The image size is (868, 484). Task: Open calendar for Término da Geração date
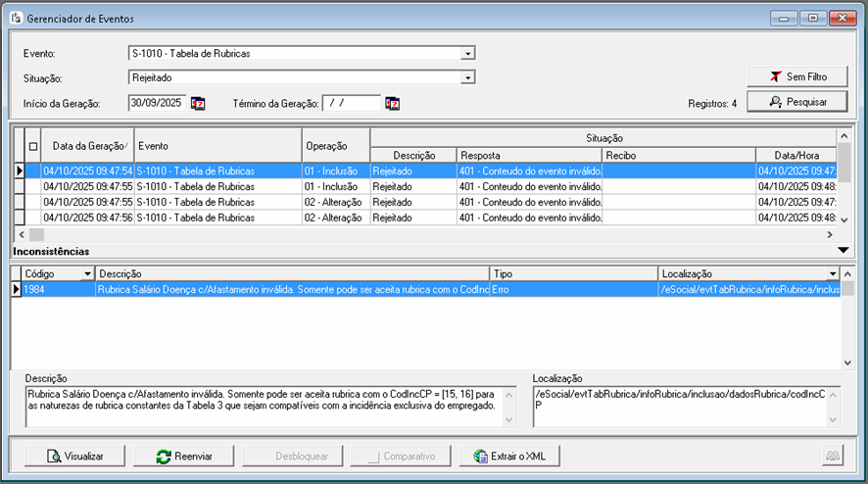pos(393,103)
